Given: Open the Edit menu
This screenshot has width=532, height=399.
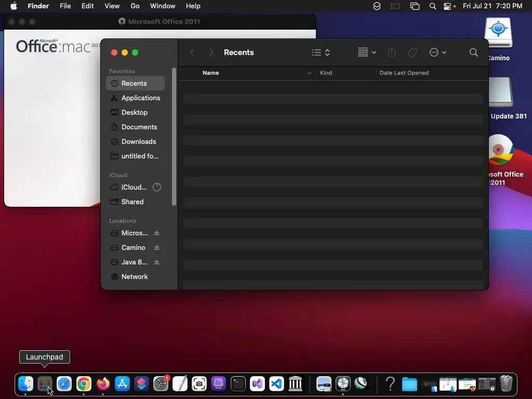Looking at the screenshot, I should [87, 6].
